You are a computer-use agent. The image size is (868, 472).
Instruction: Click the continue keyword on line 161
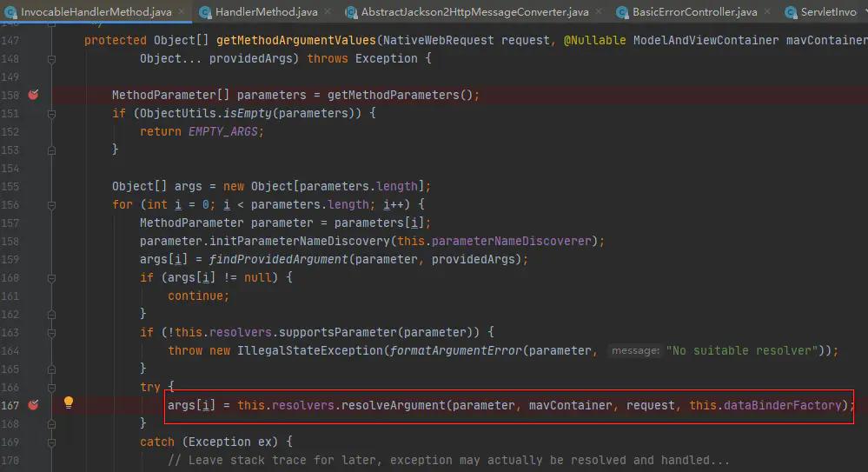[196, 296]
